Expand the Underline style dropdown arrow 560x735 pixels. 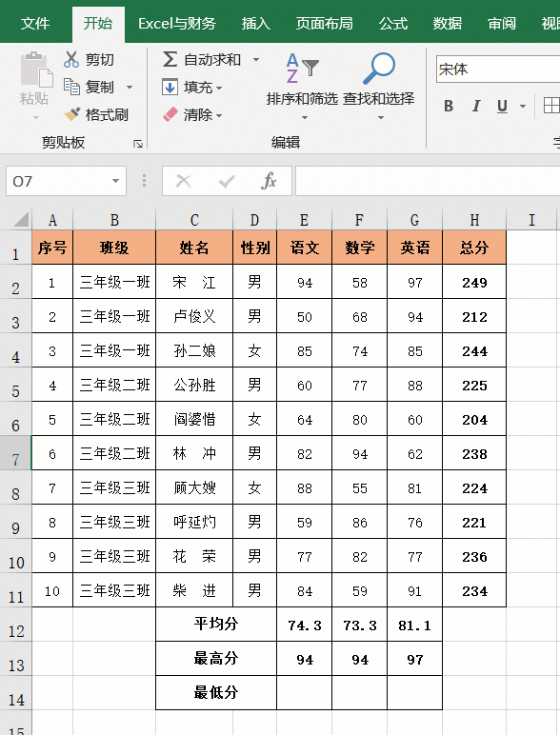523,107
